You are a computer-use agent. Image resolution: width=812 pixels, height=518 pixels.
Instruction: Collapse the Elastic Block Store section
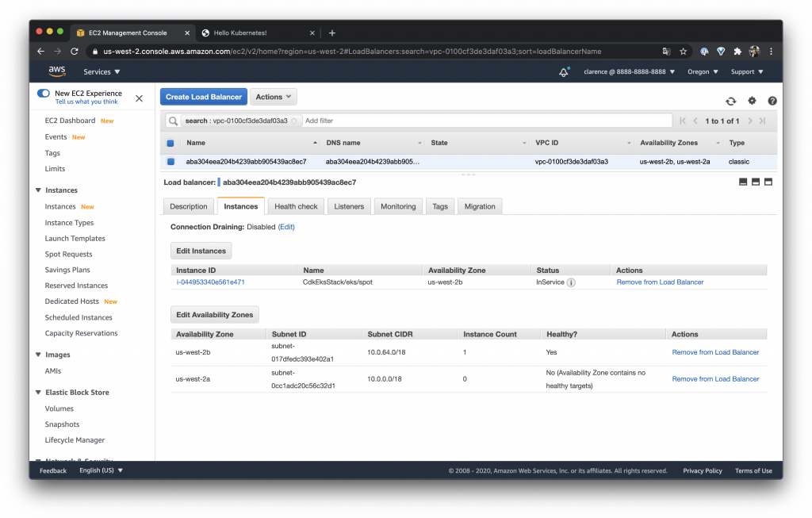(38, 393)
